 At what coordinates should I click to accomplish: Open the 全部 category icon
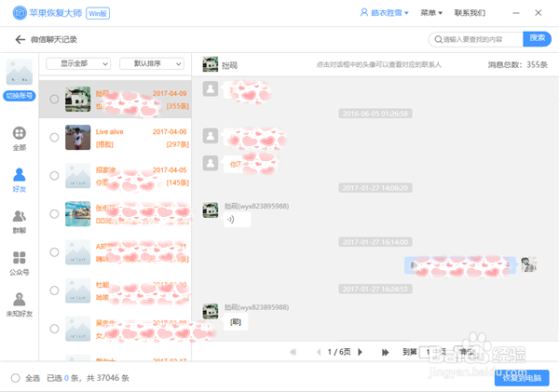click(x=20, y=133)
